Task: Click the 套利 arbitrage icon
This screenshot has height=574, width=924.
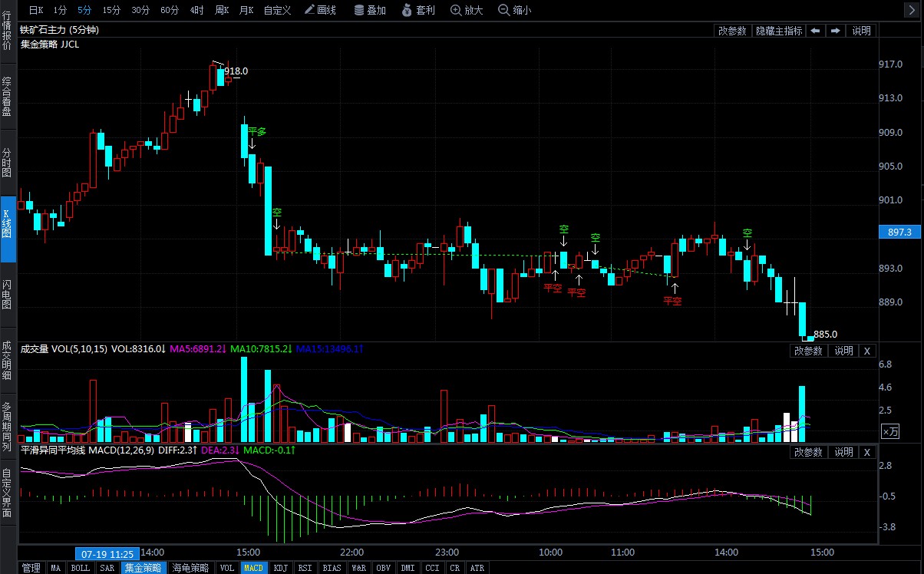Action: (418, 10)
